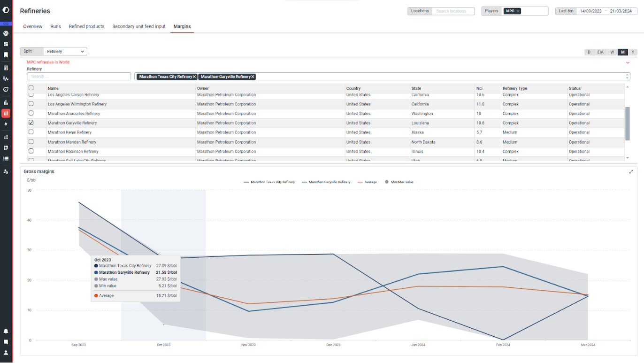Enable the select-all checkbox in the table header
The image size is (644, 363).
pos(31,88)
